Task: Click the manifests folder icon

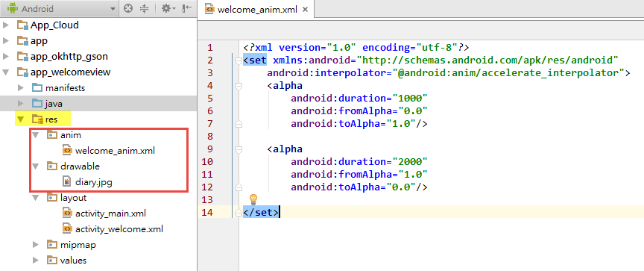Action: point(37,87)
